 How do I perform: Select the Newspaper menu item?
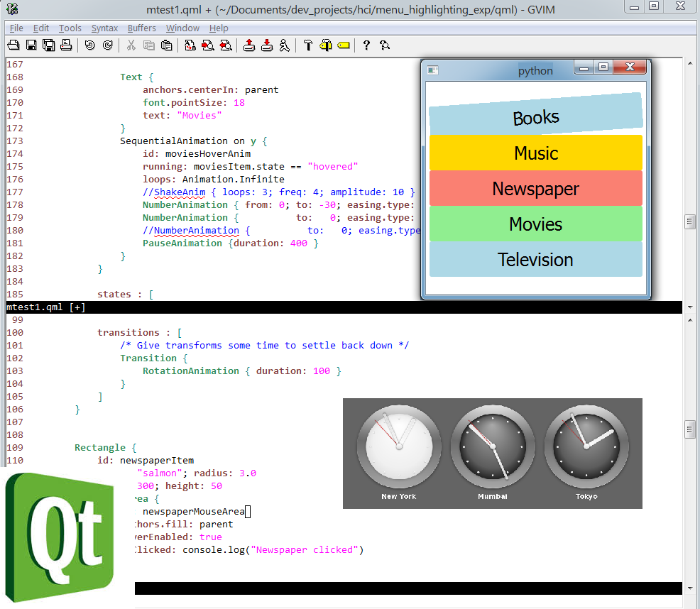click(x=535, y=188)
